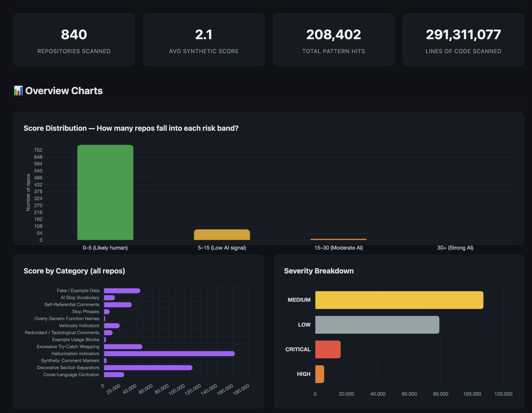The image size is (532, 413).
Task: Click the 0–5 (Likely human) axis label
Action: point(105,248)
